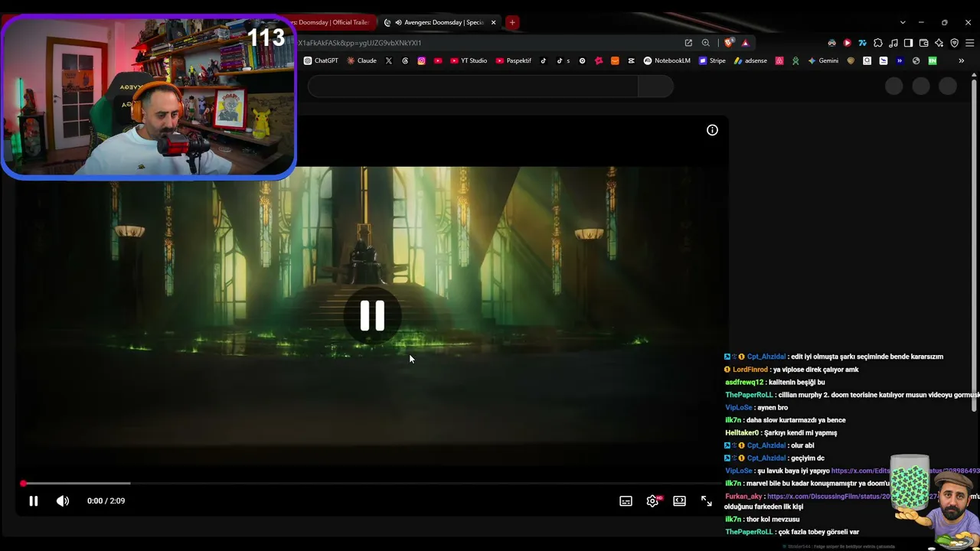Click the orange bookmark icon after the pink one
Viewport: 980px width, 551px height.
[x=615, y=60]
